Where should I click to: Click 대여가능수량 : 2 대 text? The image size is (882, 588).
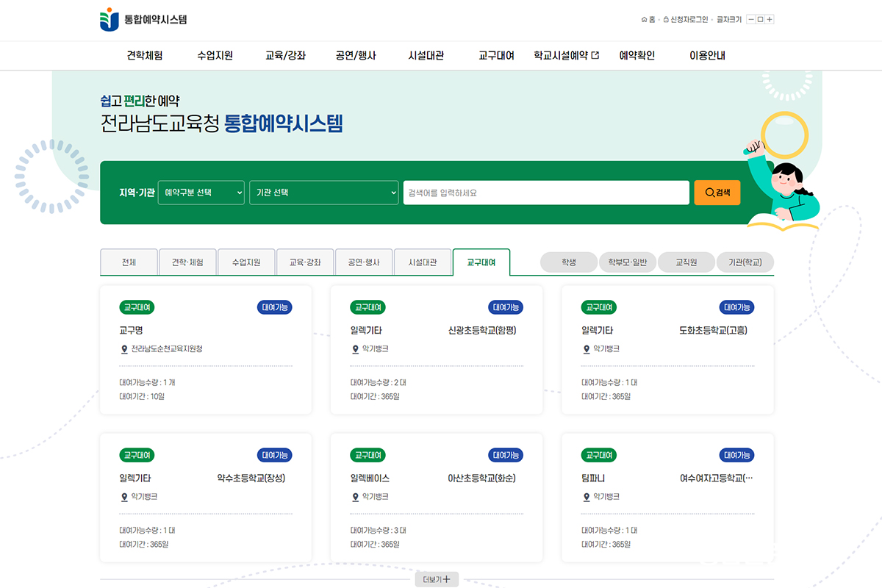[x=379, y=382]
